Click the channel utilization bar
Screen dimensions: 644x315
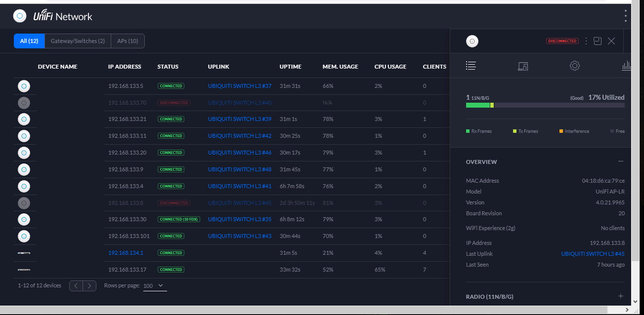coord(545,105)
